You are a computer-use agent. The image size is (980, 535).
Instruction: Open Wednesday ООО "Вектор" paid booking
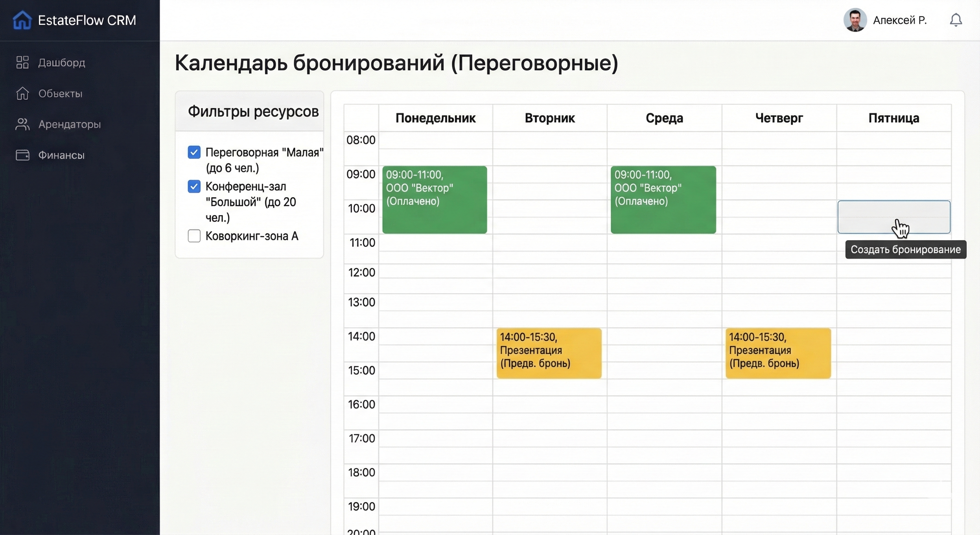click(x=663, y=200)
